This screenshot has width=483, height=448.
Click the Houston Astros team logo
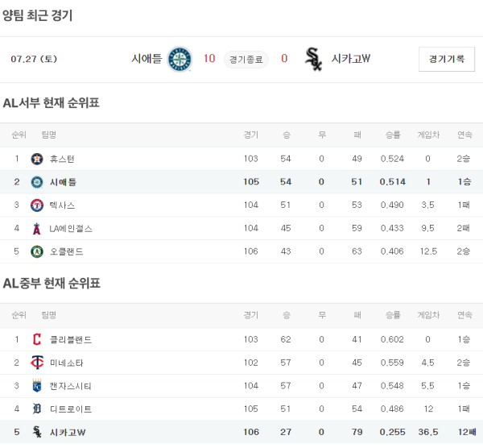[x=36, y=159]
